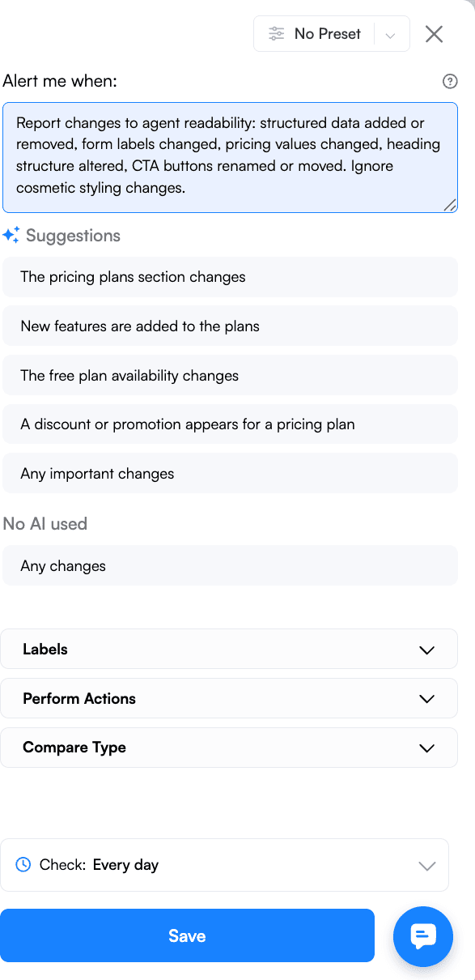
Task: Select the 'Any important changes' suggestion
Action: point(230,473)
